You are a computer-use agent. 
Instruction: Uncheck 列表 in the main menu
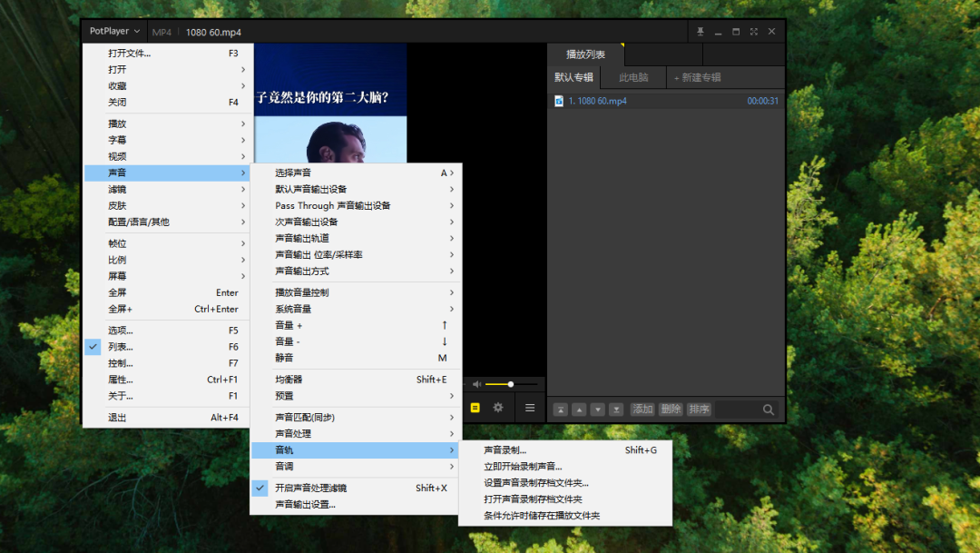118,346
